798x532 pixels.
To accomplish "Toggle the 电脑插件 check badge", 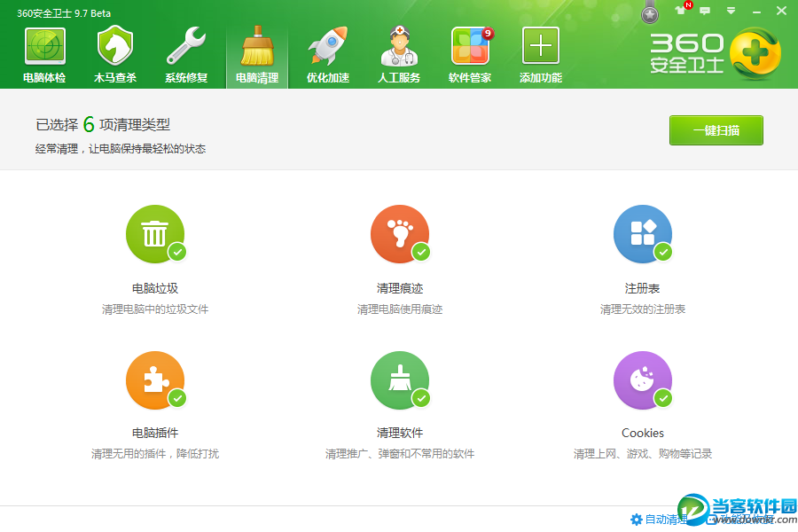I will point(177,398).
